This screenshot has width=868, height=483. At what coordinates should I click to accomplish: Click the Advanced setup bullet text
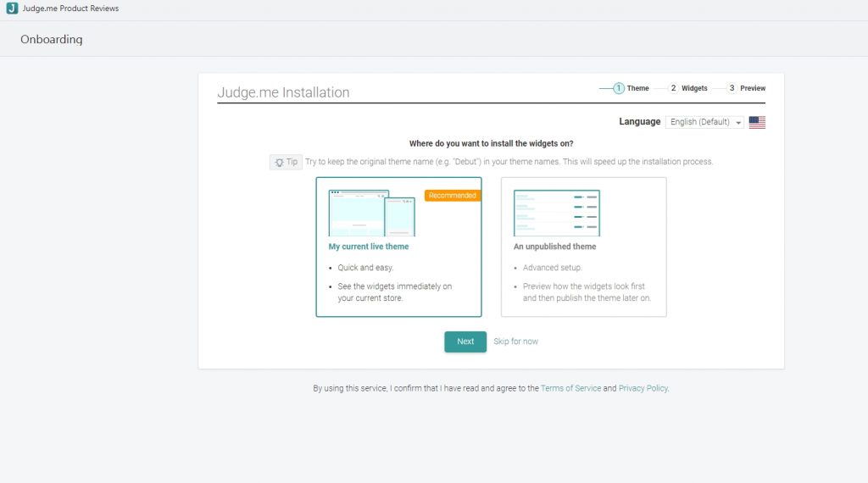coord(553,268)
